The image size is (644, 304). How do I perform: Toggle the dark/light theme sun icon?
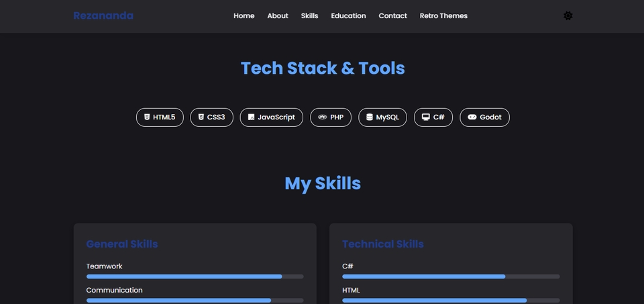point(568,15)
